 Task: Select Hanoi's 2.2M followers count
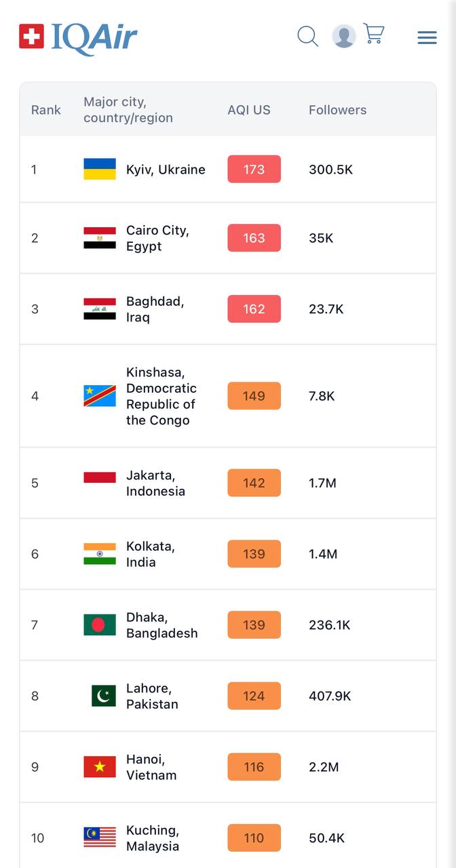(x=324, y=767)
